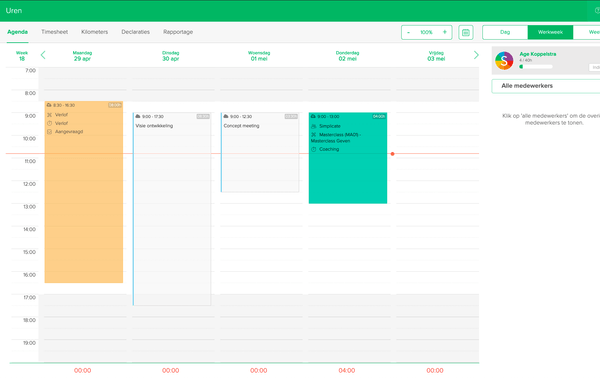Click the Age Koppelstra name link
600x378 pixels.
coord(538,54)
